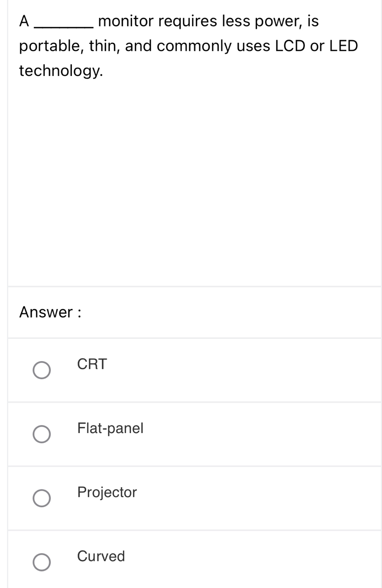Pick the Projector radio button

42,498
